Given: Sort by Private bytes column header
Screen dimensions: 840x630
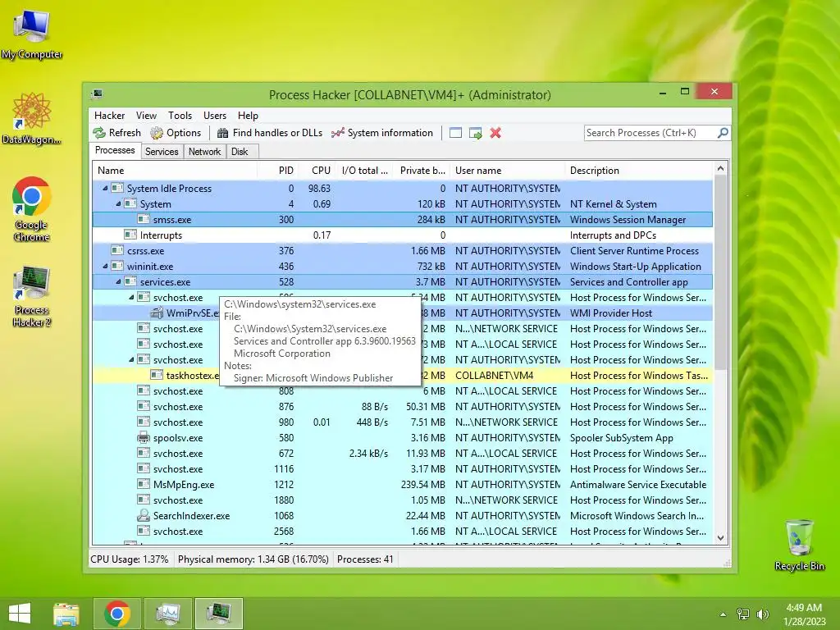Looking at the screenshot, I should [421, 171].
